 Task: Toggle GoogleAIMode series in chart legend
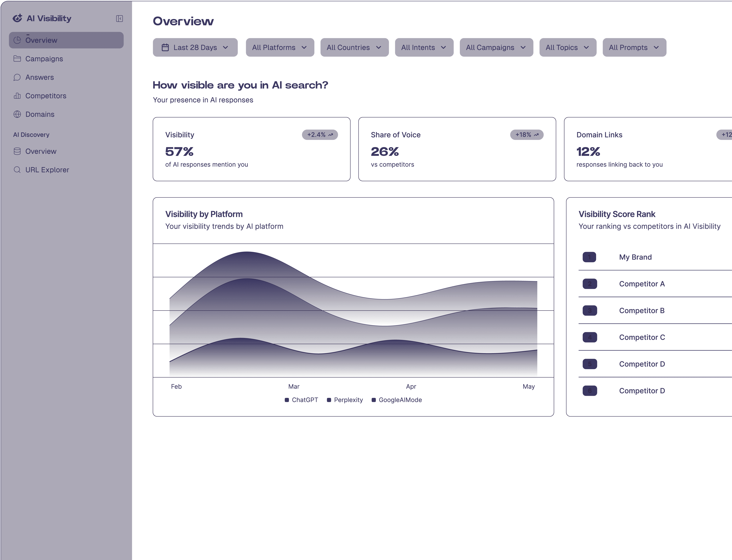pyautogui.click(x=396, y=400)
